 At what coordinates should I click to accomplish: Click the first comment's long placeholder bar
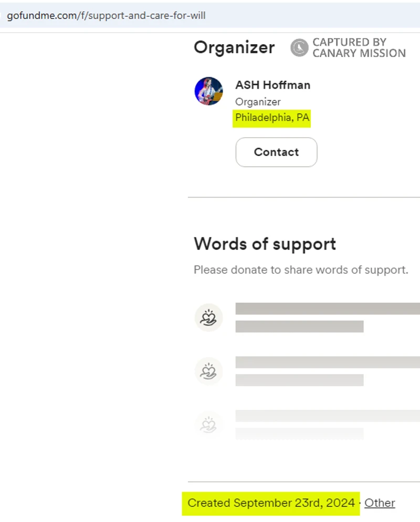click(327, 309)
